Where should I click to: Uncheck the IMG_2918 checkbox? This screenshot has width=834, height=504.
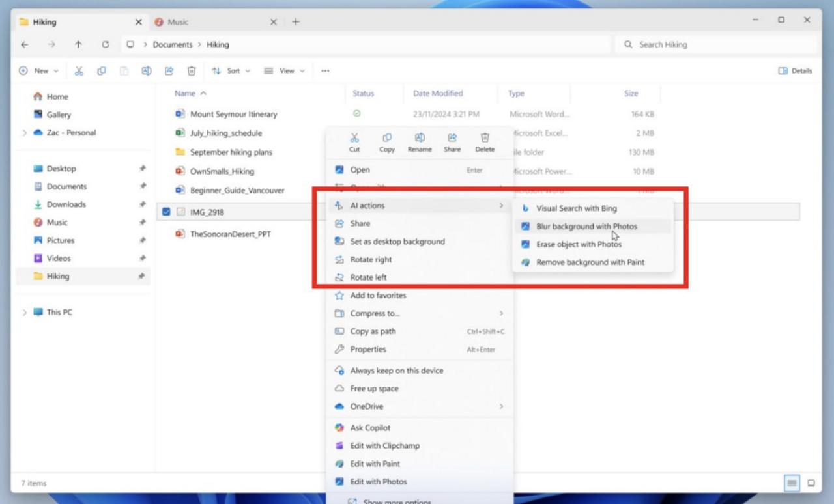[166, 212]
